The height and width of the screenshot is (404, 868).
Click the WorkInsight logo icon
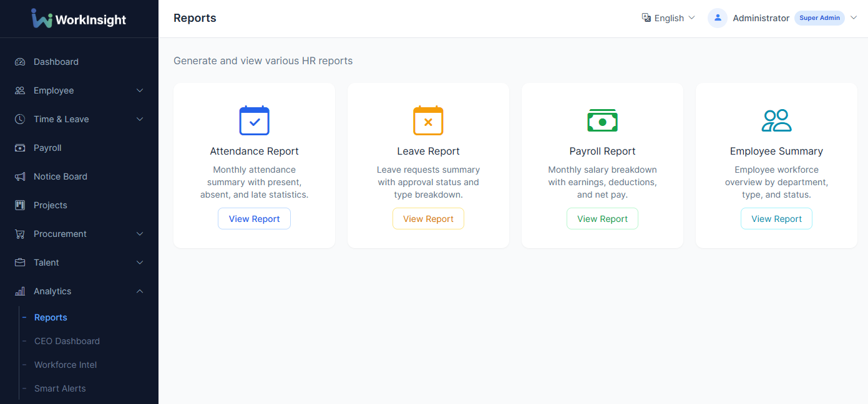point(42,19)
